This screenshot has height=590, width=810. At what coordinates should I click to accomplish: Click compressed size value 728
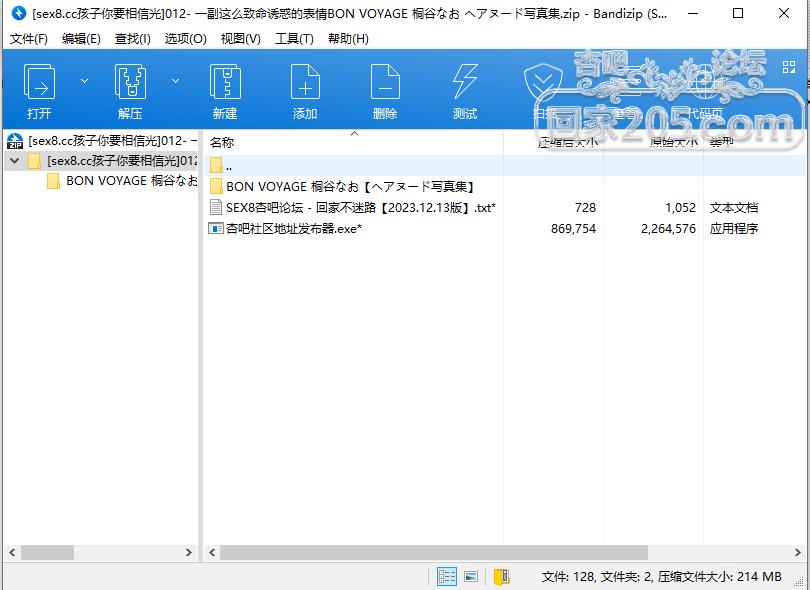(x=585, y=207)
